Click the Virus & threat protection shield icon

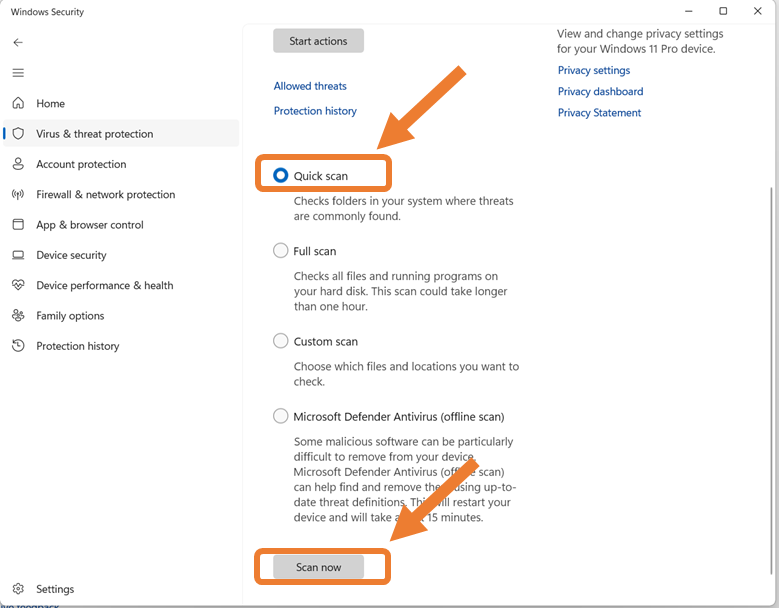(18, 134)
